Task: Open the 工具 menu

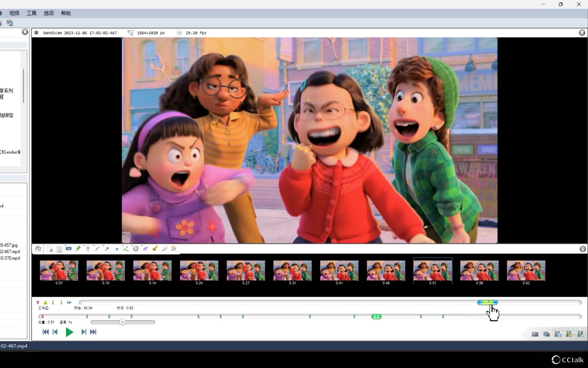Action: 32,13
